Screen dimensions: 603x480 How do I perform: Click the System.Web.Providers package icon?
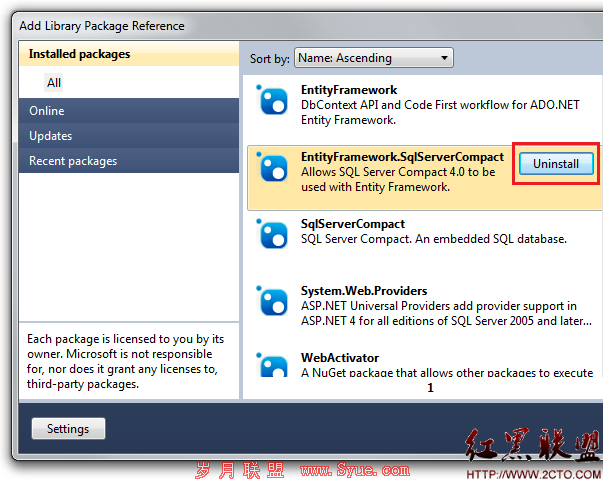pyautogui.click(x=273, y=302)
